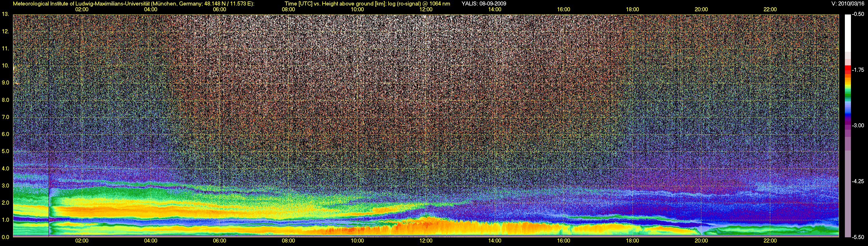Click the 06:00 label on the bottom time axis
This screenshot has width=868, height=246.
click(x=219, y=241)
